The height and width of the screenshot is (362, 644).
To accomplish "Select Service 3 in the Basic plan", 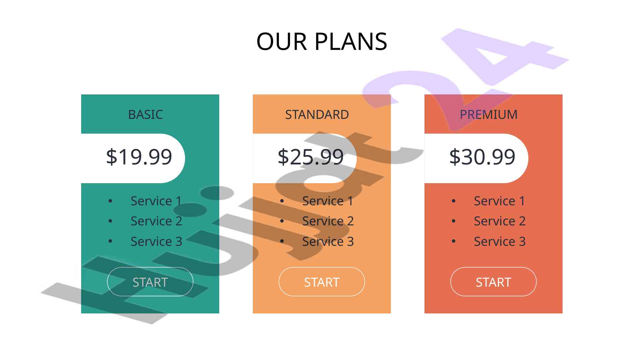I will coord(156,241).
